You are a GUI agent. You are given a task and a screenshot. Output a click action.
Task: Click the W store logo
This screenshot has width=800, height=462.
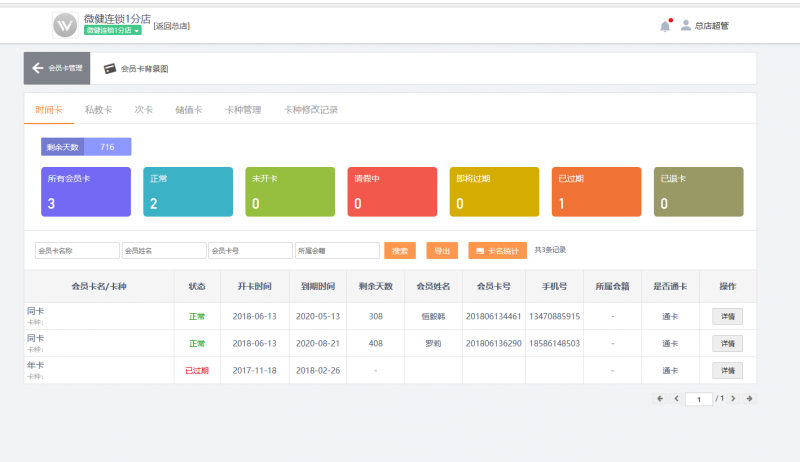(x=65, y=24)
